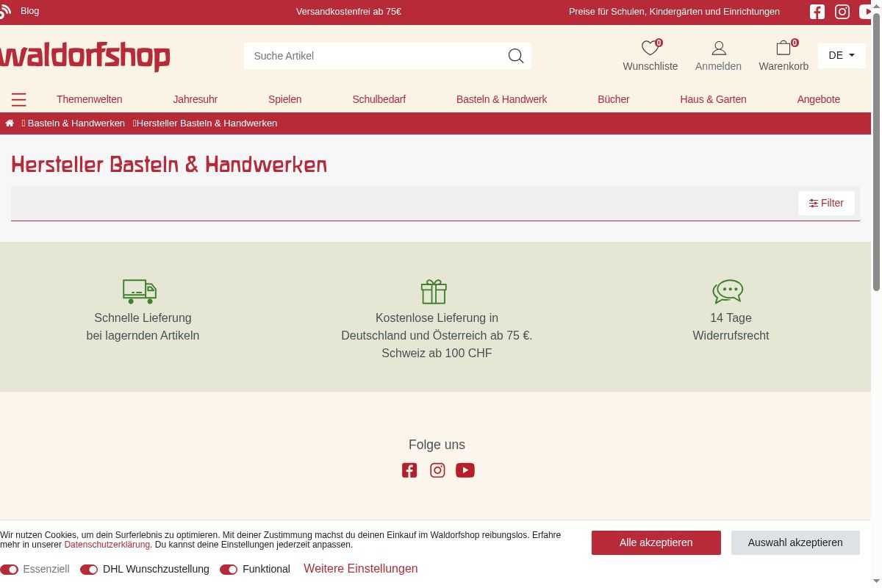Screen dimensions: 882x588
Task: Open Instagram icon under Folge uns
Action: [437, 470]
